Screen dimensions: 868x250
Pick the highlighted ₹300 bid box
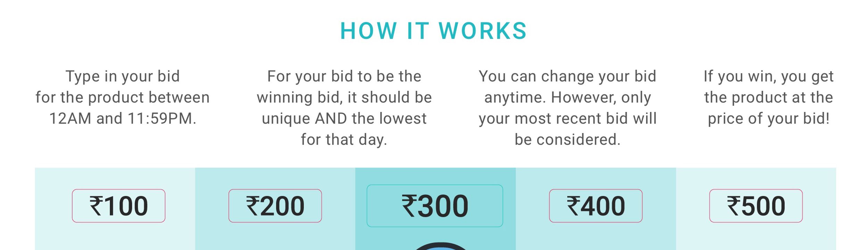(x=435, y=206)
